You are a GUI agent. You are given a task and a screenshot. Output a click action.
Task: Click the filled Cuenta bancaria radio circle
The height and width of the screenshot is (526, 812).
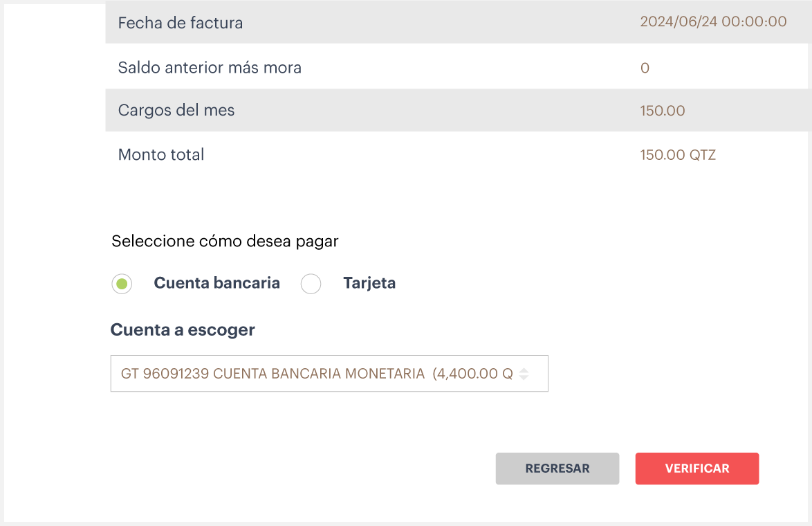pos(122,283)
